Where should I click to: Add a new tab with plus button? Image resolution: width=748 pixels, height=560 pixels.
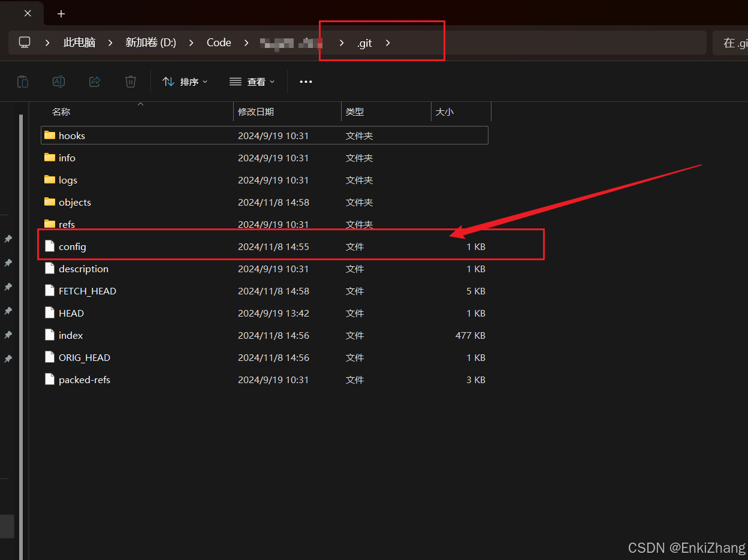click(x=61, y=13)
